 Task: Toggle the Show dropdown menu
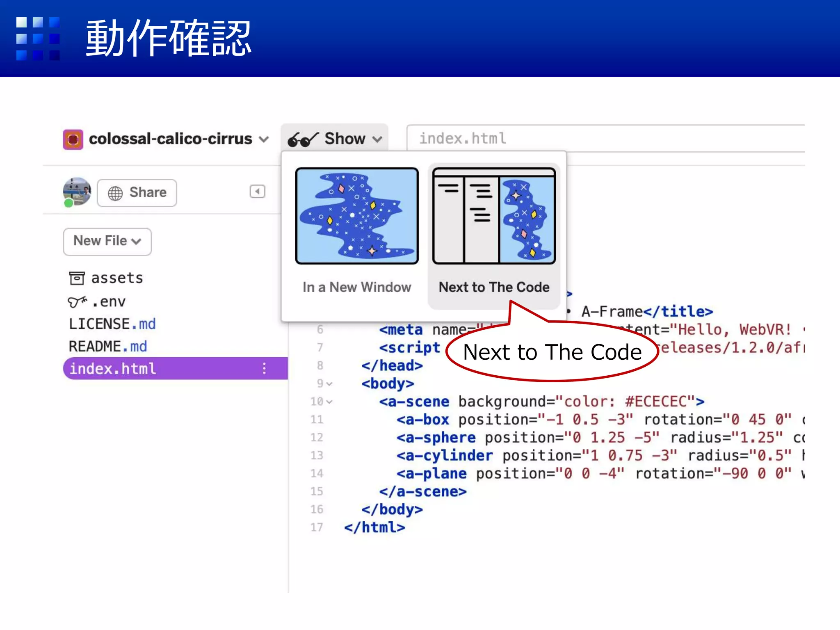(x=335, y=139)
